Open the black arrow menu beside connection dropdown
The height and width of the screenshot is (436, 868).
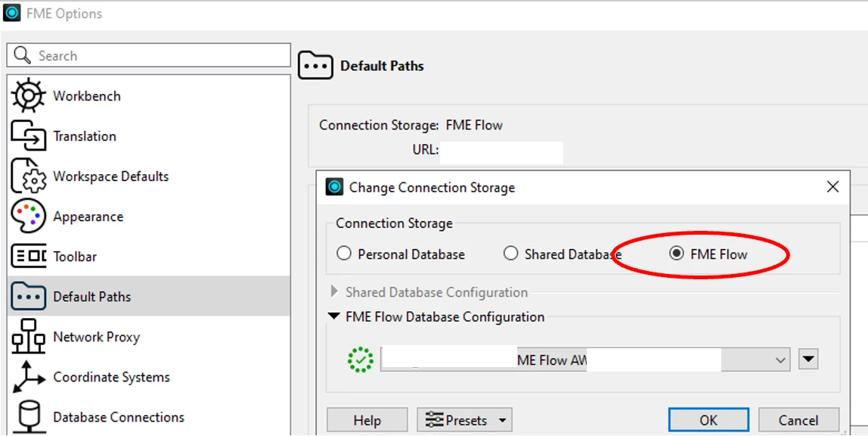pyautogui.click(x=808, y=360)
